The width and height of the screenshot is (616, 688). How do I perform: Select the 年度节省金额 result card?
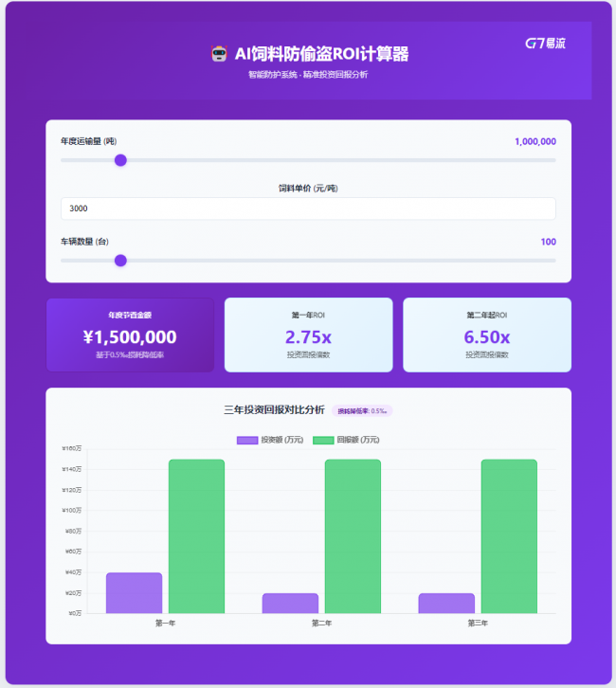[x=130, y=335]
